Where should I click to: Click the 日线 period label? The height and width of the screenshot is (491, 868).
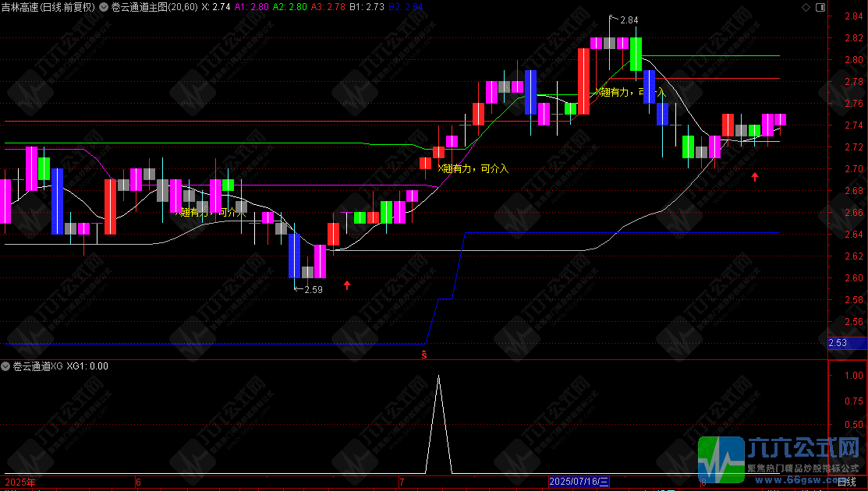tap(847, 482)
